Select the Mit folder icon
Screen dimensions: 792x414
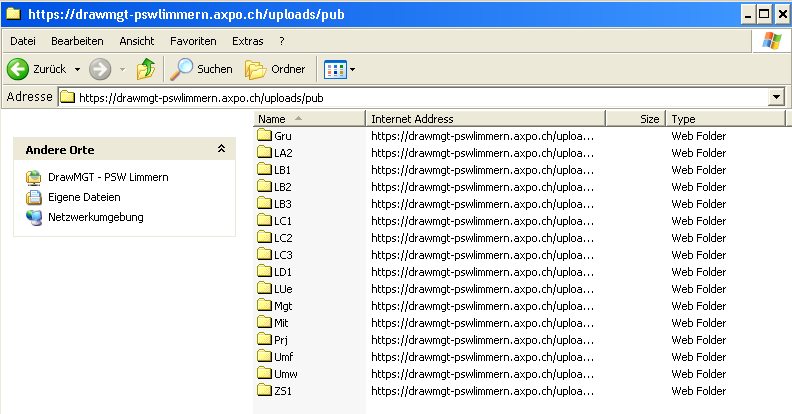pyautogui.click(x=264, y=322)
